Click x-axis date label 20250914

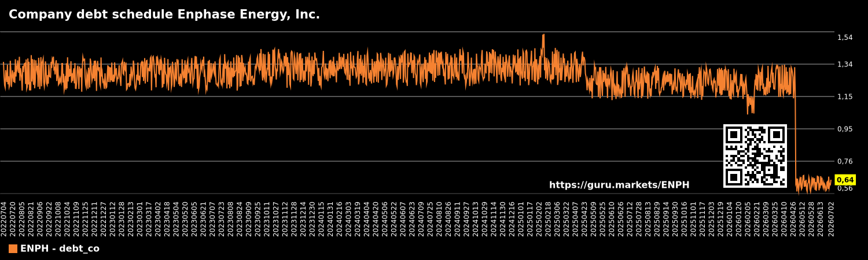[x=667, y=219]
